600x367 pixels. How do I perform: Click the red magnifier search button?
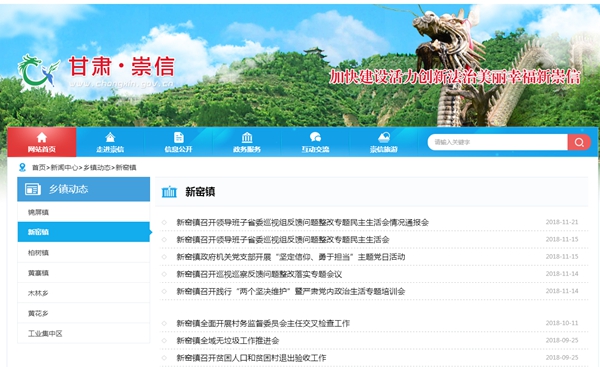pyautogui.click(x=579, y=142)
